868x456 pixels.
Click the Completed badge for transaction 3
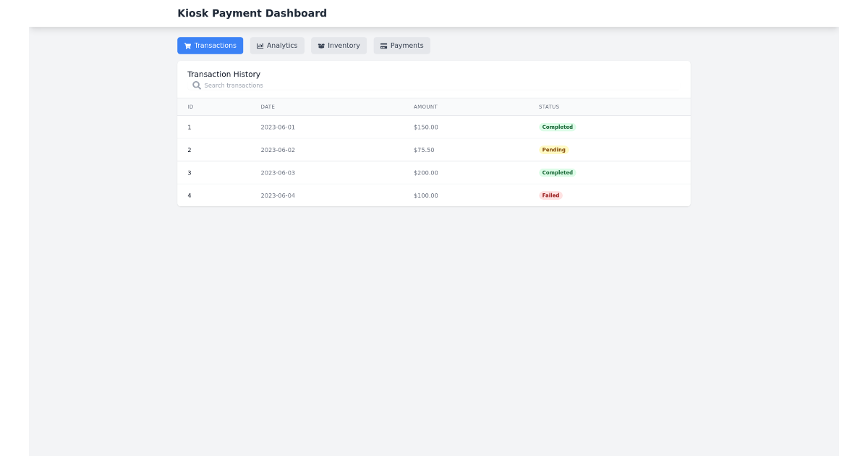pyautogui.click(x=557, y=172)
